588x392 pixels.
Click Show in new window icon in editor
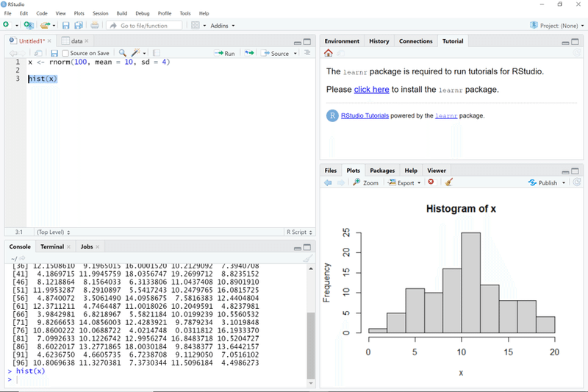[38, 53]
